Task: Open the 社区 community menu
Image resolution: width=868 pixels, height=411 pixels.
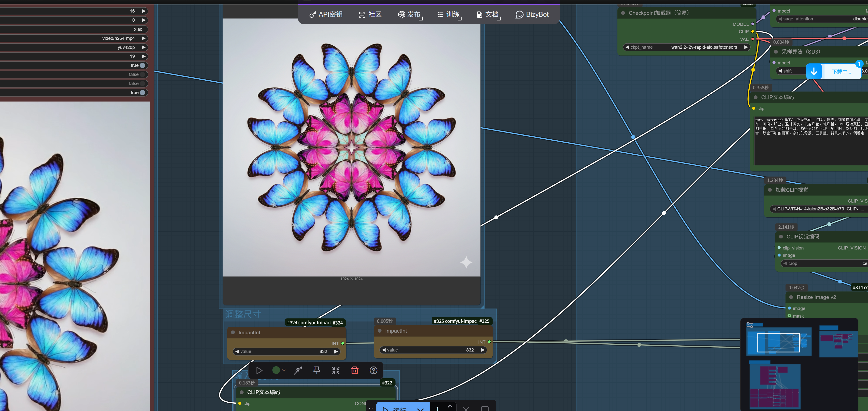Action: pos(370,15)
